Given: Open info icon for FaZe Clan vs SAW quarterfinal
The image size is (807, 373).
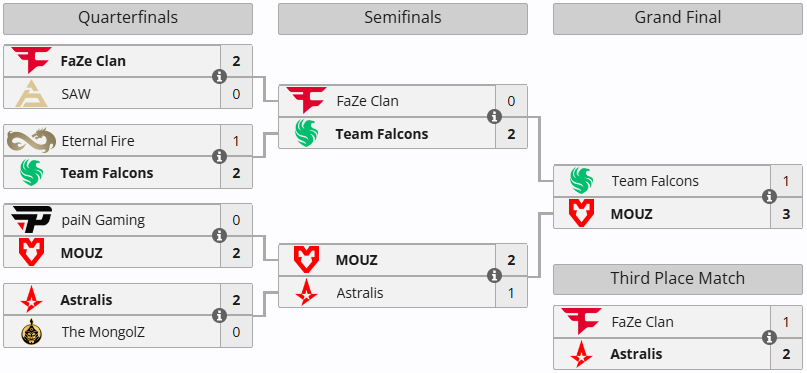Looking at the screenshot, I should click(x=220, y=77).
